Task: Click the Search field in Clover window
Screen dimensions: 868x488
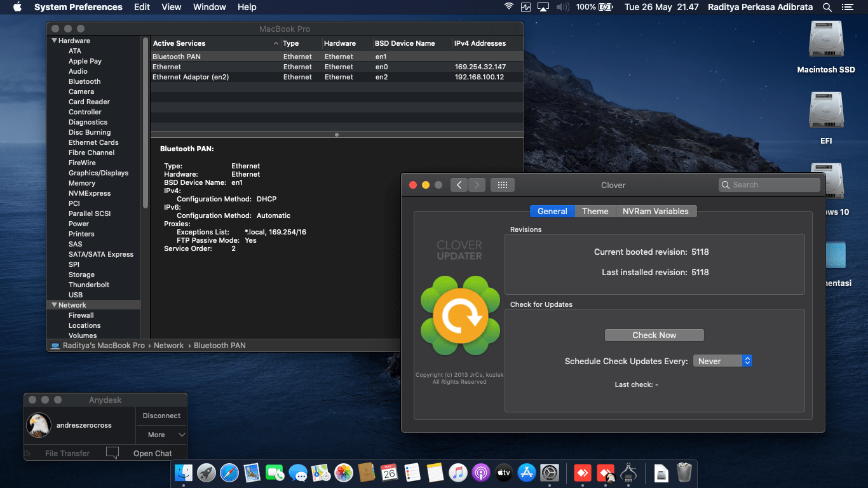Action: (770, 185)
